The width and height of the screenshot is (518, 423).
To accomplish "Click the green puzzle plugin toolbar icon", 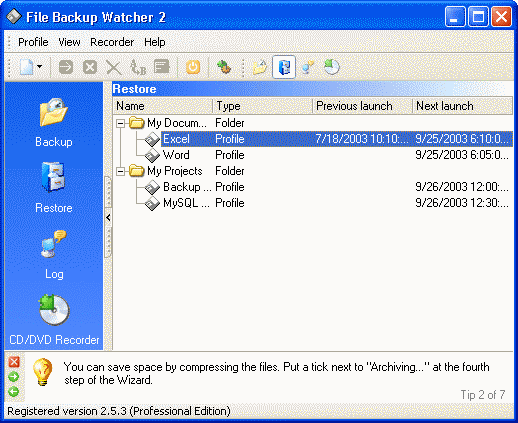I will 224,67.
